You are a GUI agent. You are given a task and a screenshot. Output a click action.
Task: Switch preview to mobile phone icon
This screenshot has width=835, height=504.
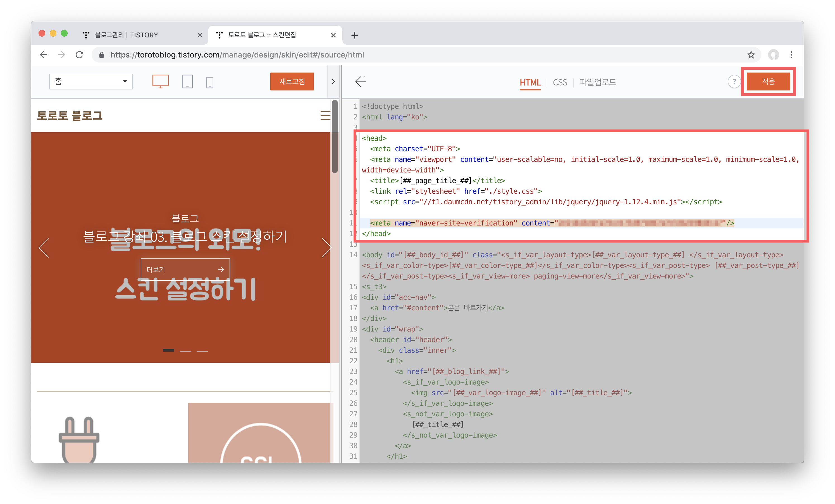click(210, 82)
